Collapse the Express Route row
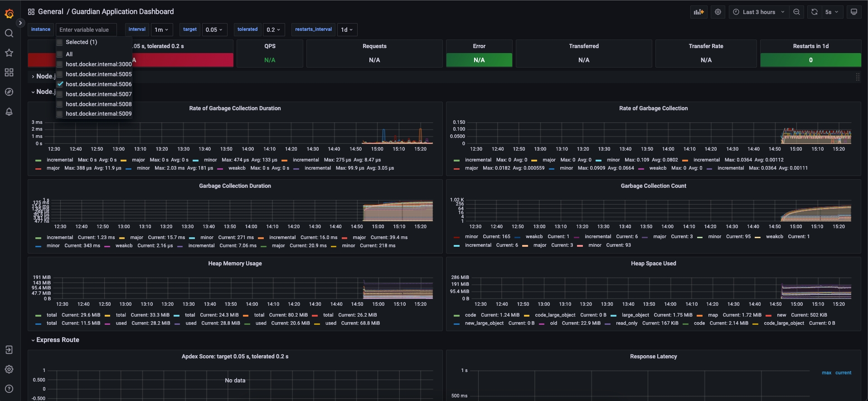Screen dimensions: 868x401 pyautogui.click(x=57, y=340)
